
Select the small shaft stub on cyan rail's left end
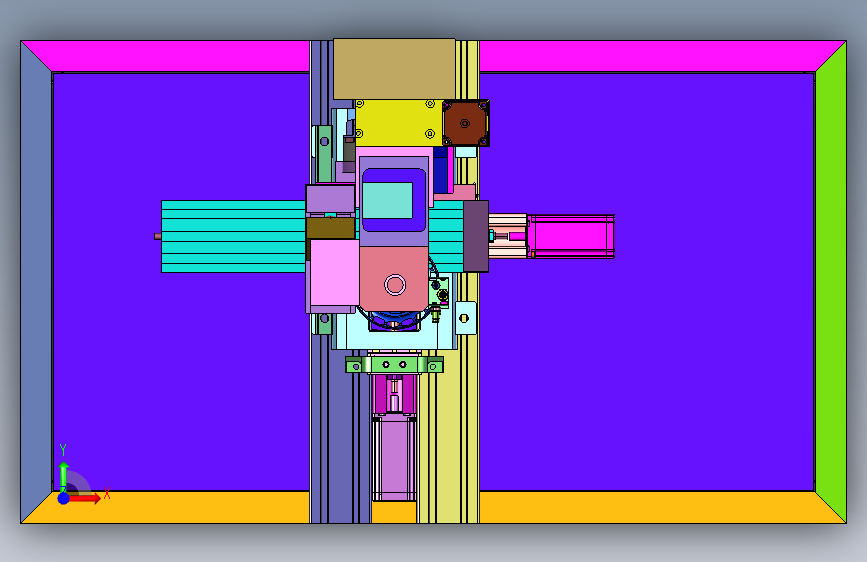(x=158, y=237)
